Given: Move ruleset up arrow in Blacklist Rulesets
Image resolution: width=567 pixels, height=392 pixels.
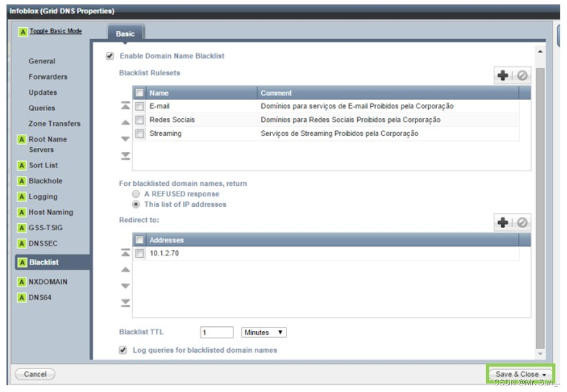Looking at the screenshot, I should point(125,122).
